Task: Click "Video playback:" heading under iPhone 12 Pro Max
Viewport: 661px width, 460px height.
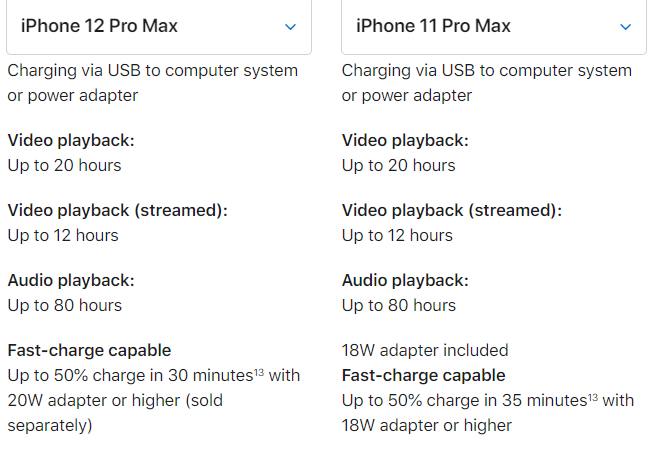Action: pyautogui.click(x=70, y=141)
